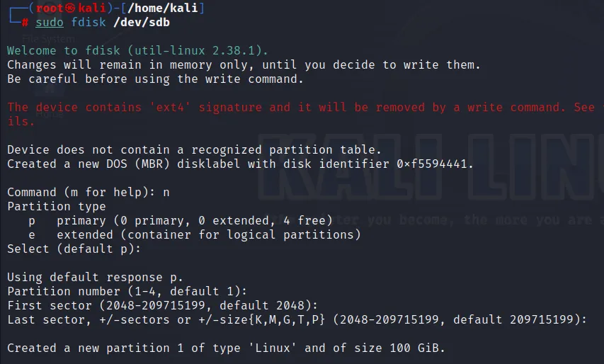Click the 'Select (default p)' prompt

74,249
